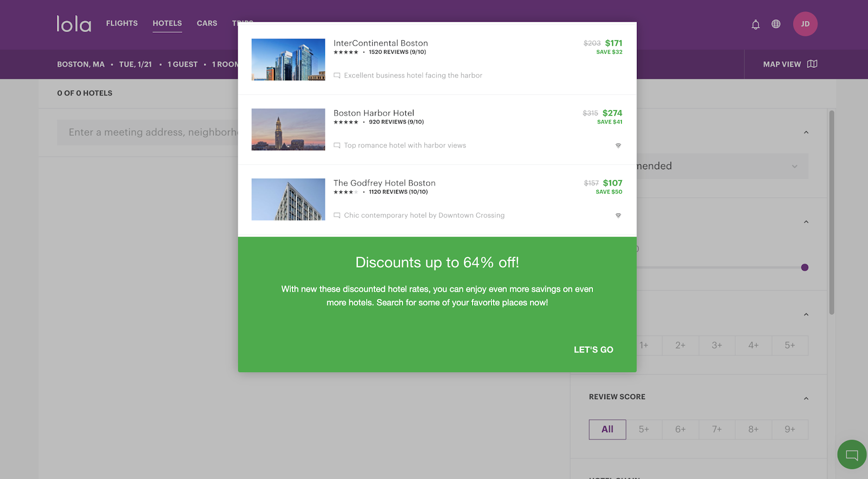Screen dimensions: 868x479
Task: Click the InterContinental Boston hotel thumbnail
Action: coord(288,60)
